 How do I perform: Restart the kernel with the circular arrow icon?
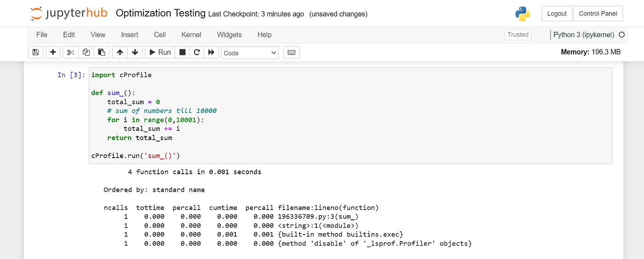click(196, 53)
